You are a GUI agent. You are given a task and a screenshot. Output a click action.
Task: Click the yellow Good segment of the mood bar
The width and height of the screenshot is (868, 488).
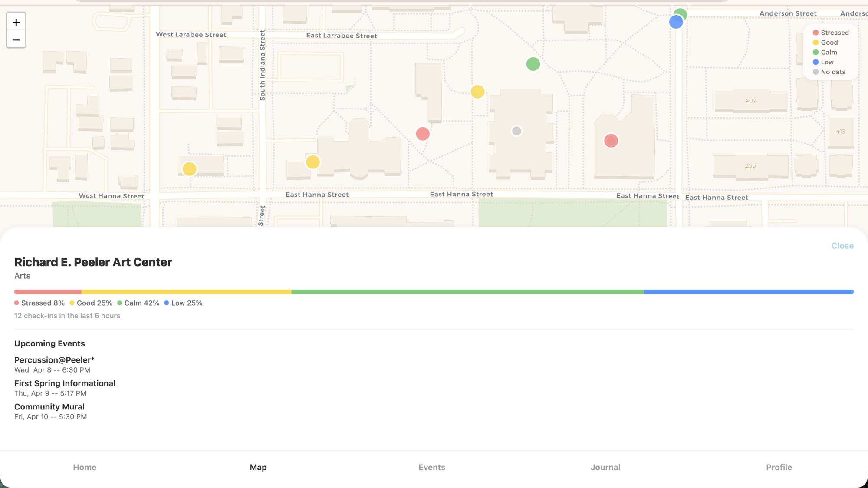click(186, 292)
